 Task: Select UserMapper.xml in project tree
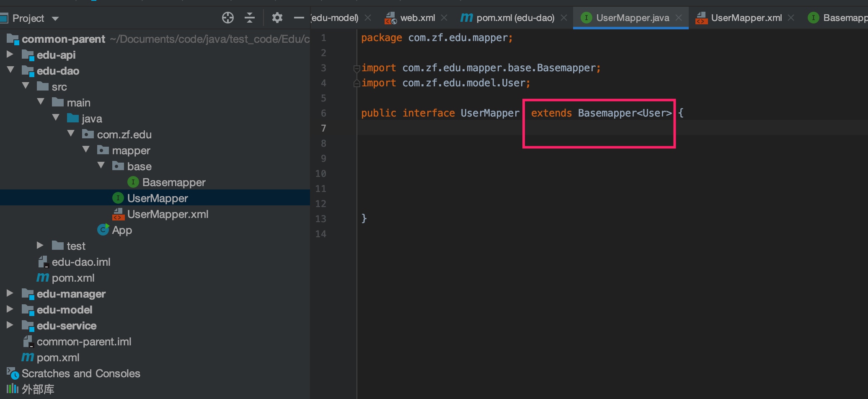pyautogui.click(x=168, y=214)
